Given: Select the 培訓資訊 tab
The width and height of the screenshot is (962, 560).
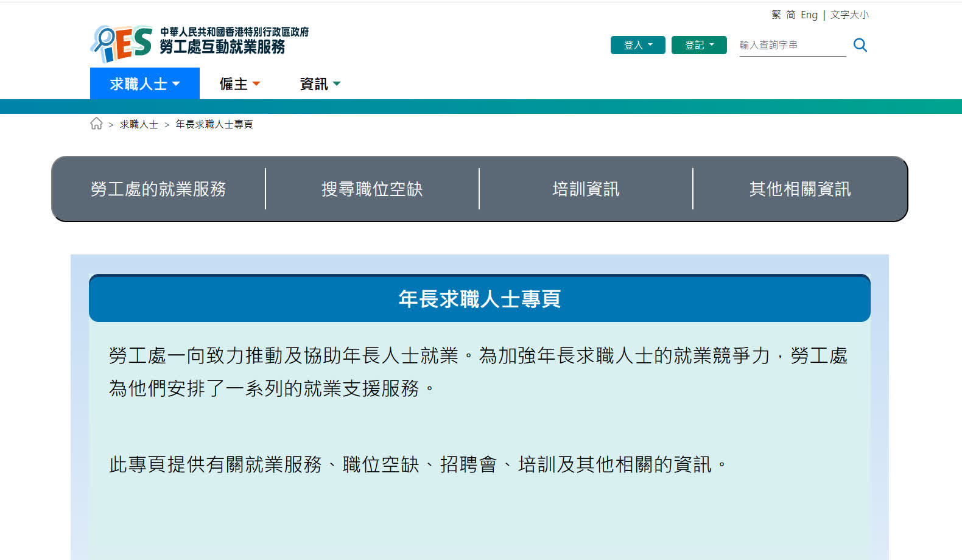Looking at the screenshot, I should pos(586,189).
